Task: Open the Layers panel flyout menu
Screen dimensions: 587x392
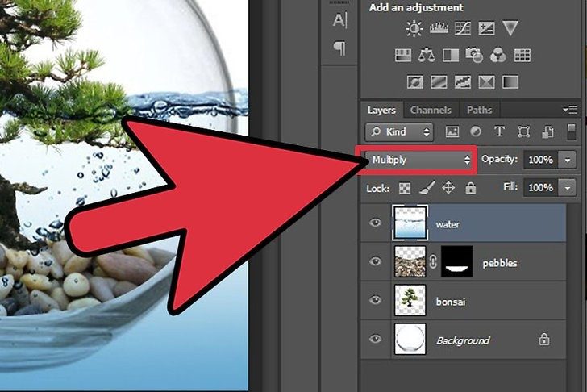Action: [x=571, y=110]
